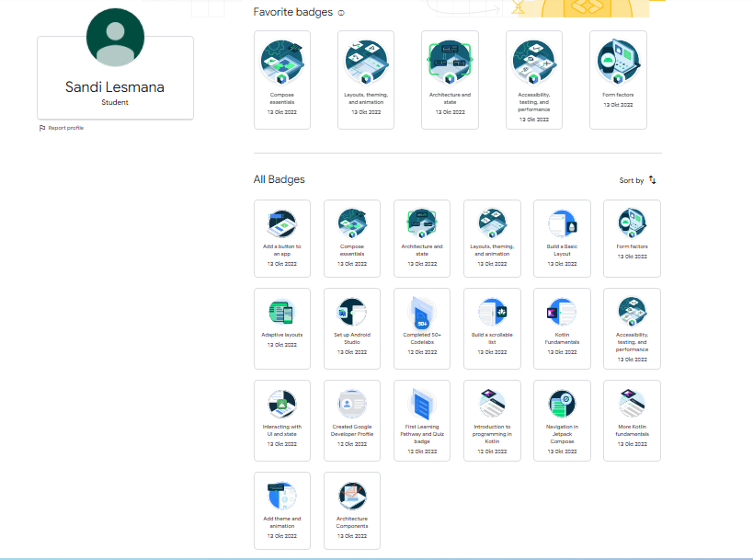Image resolution: width=753 pixels, height=560 pixels.
Task: View the Set up Android Studio badge icon
Action: pyautogui.click(x=352, y=312)
